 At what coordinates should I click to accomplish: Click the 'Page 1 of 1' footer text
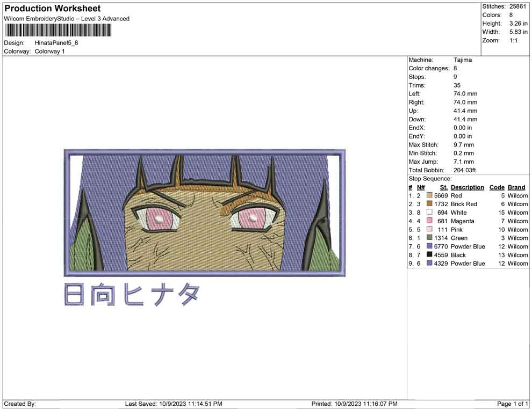tap(512, 404)
